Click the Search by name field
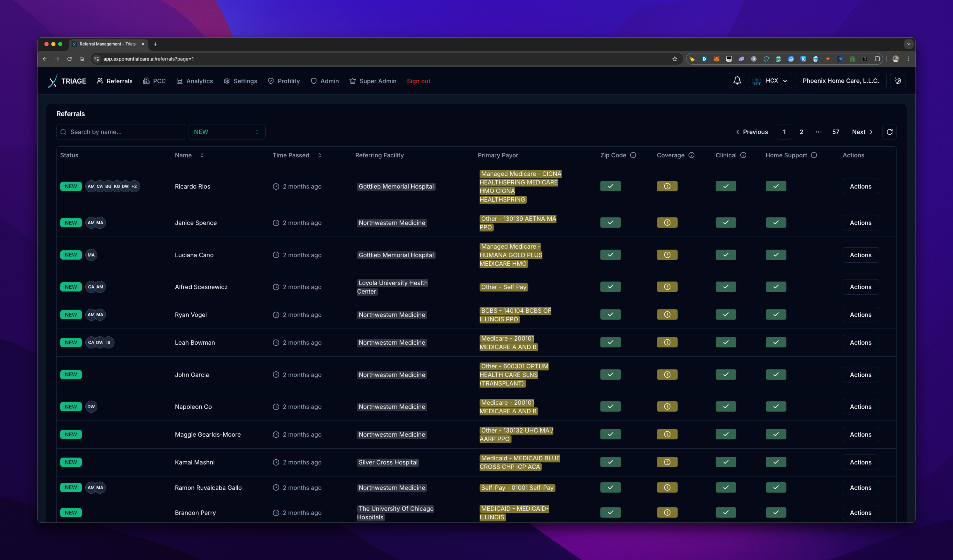 coord(120,132)
